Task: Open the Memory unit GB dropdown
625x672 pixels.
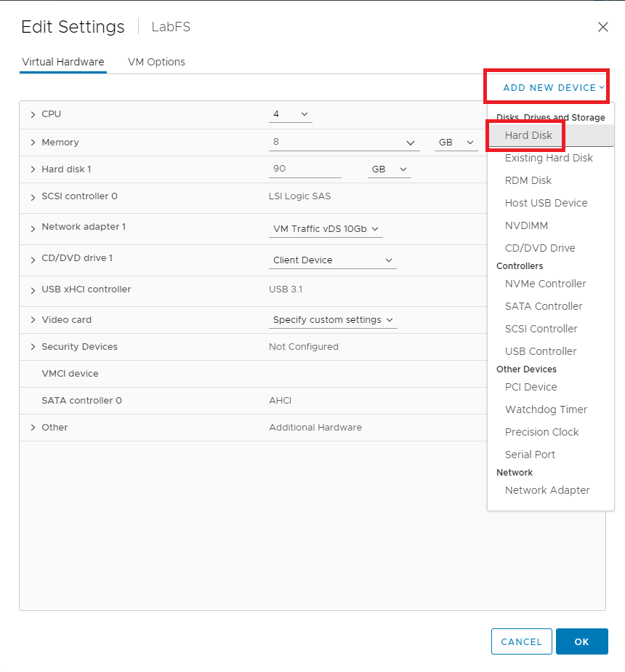Action: (x=455, y=143)
